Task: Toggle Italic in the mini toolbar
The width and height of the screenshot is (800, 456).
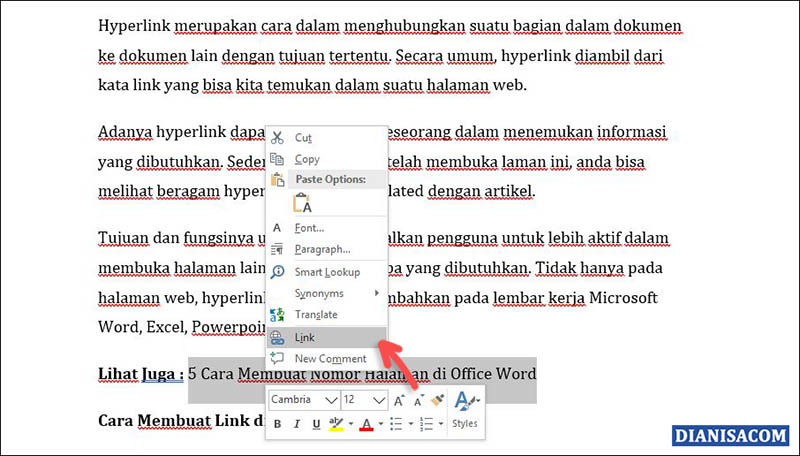Action: [297, 424]
